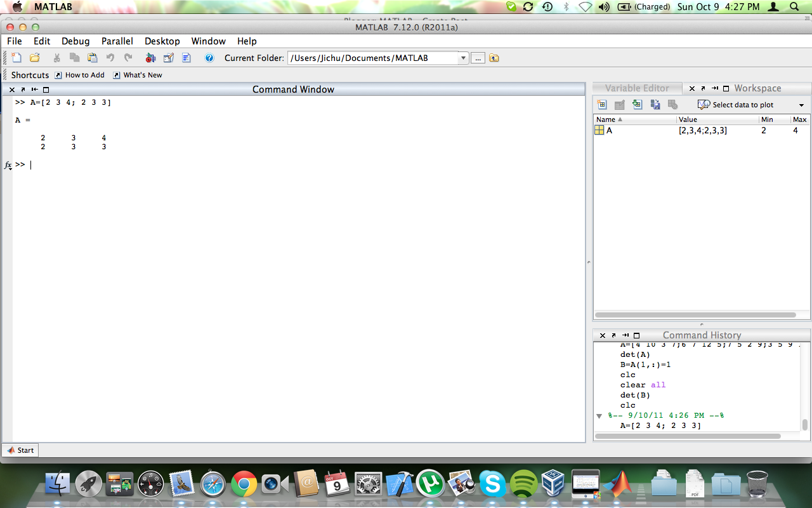Save the workspace to a MAT-file

pyautogui.click(x=655, y=105)
